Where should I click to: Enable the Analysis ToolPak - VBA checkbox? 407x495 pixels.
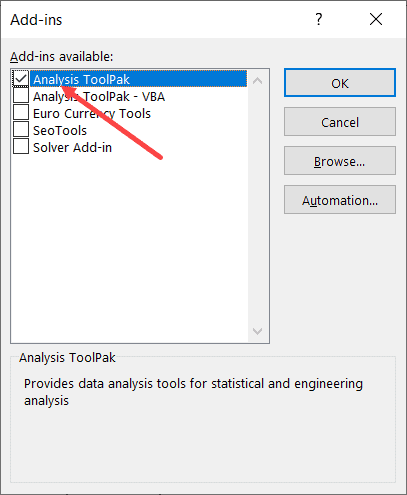[x=21, y=96]
